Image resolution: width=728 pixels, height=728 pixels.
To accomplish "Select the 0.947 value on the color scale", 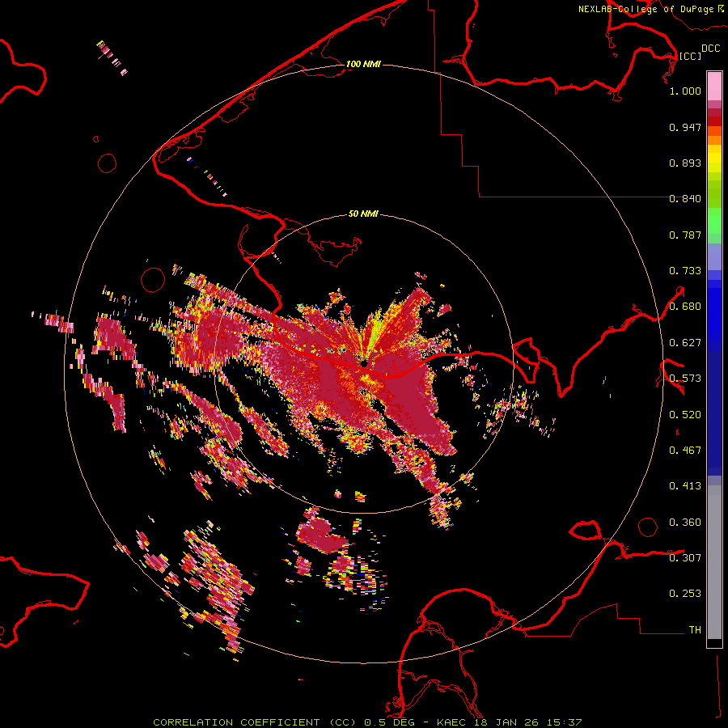I will (685, 127).
